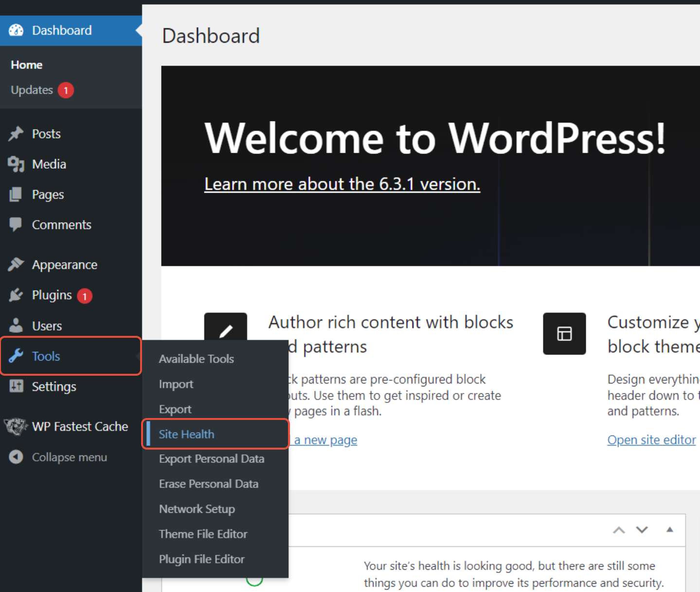Open Updates in the sidebar
The height and width of the screenshot is (592, 700).
point(32,90)
